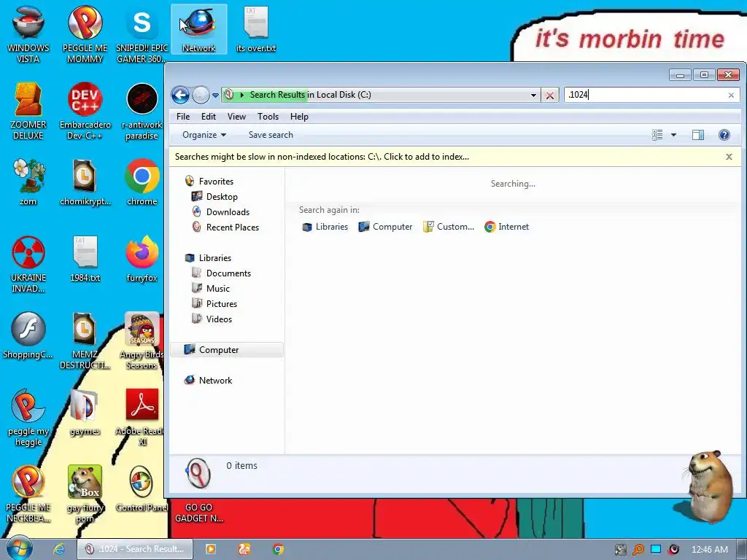Search again on the Internet

[506, 227]
